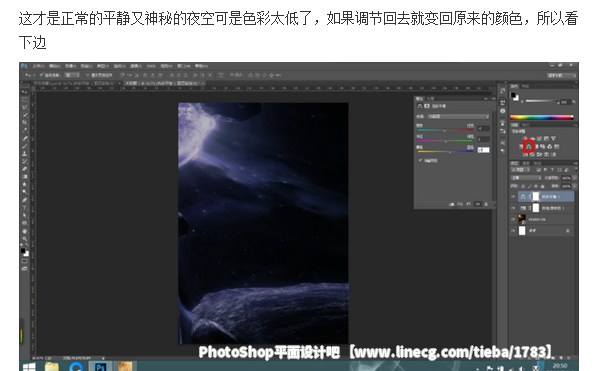Open the File menu
Screen dimensions: 607x371
tap(39, 66)
